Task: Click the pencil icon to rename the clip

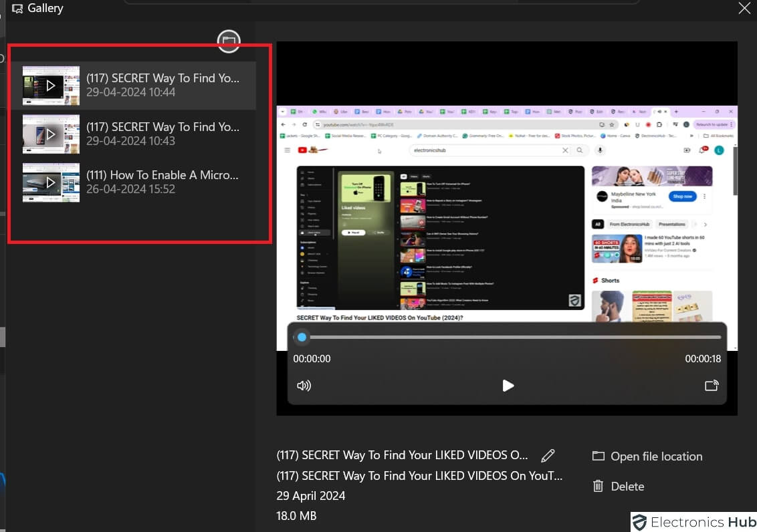Action: [x=548, y=456]
